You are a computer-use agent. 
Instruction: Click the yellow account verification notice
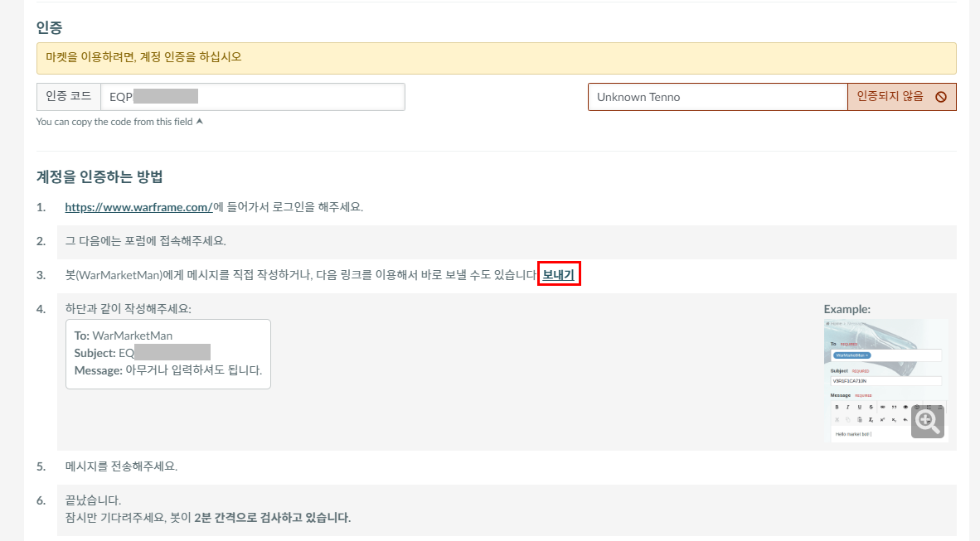tap(497, 58)
